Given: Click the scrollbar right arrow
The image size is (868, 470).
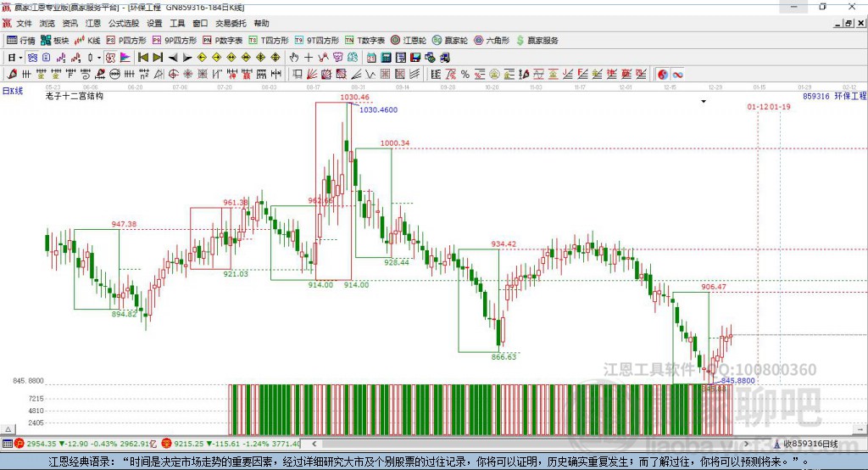Looking at the screenshot, I should point(747,444).
